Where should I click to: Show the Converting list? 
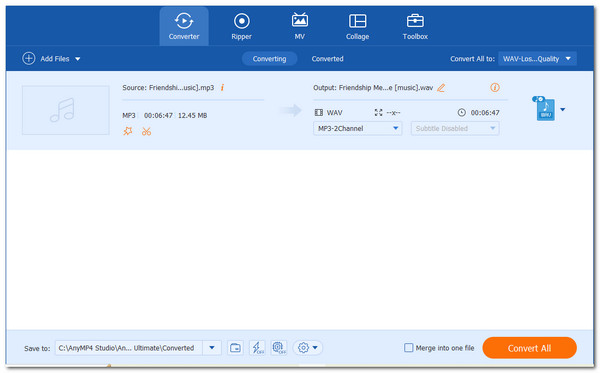[269, 59]
